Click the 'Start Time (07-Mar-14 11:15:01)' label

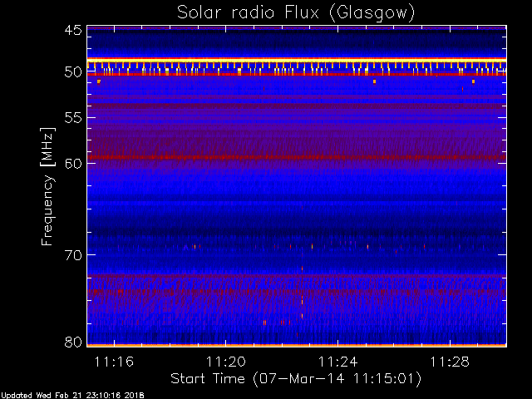pos(296,379)
